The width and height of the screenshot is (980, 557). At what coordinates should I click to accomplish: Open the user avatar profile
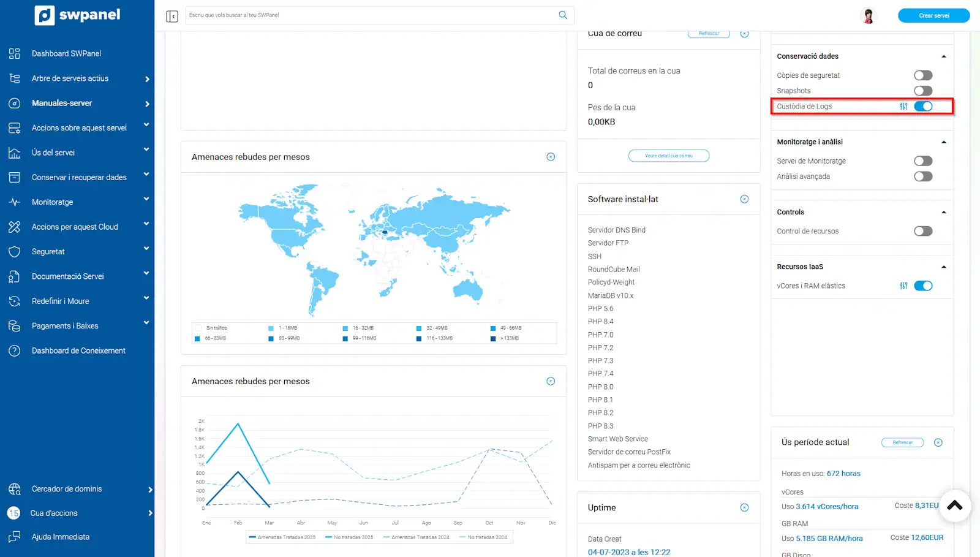pos(868,15)
